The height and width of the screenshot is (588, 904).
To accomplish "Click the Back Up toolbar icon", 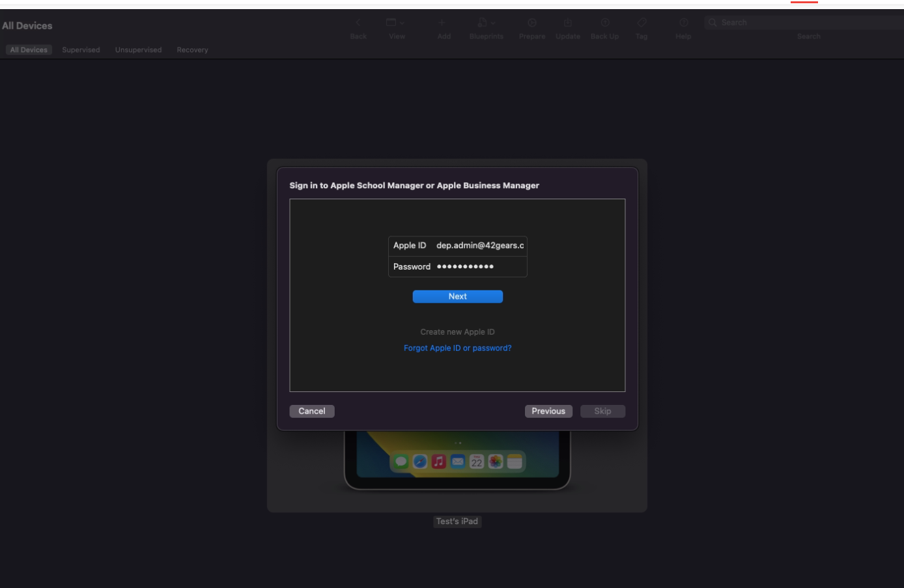I will tap(605, 23).
